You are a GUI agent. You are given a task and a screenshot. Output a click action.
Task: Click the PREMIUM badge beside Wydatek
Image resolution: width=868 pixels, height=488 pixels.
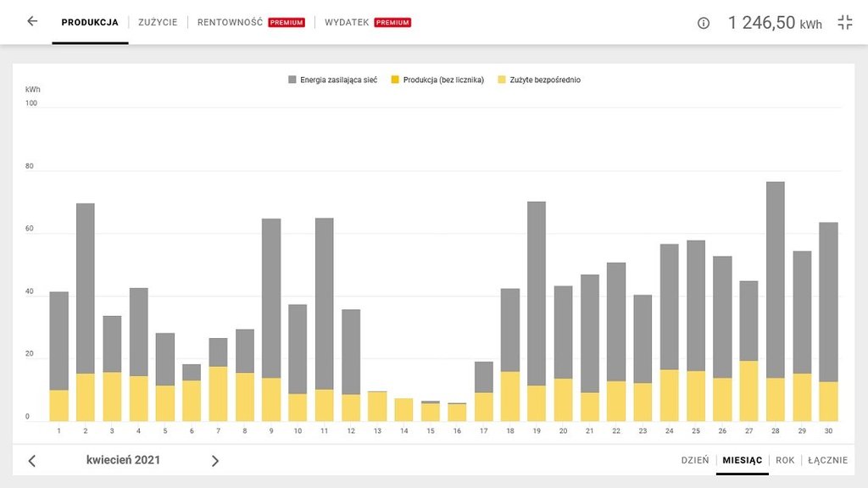392,23
